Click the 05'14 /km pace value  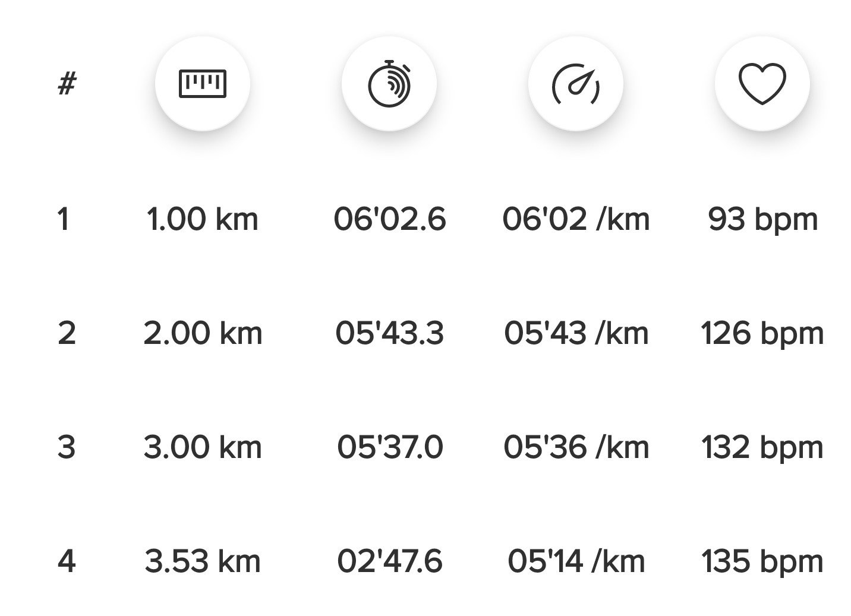click(x=576, y=561)
